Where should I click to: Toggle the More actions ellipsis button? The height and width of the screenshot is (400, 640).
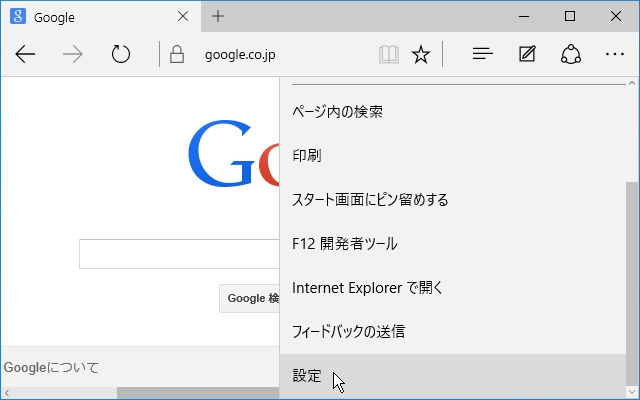tap(615, 54)
